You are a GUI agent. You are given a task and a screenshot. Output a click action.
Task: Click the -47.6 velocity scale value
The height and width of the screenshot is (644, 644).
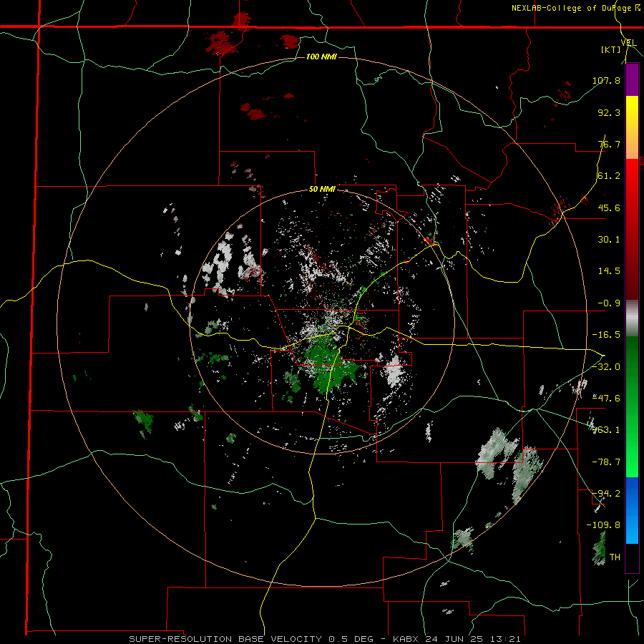coord(606,399)
